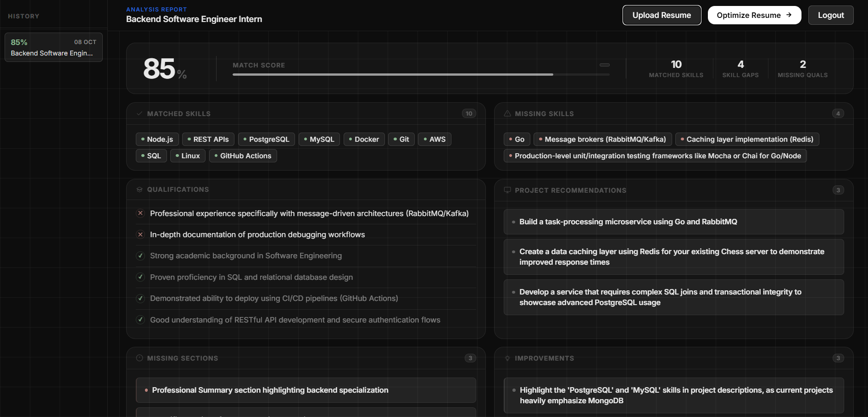The image size is (868, 417).
Task: Open the Redis data caching layer recommendation
Action: coord(674,257)
